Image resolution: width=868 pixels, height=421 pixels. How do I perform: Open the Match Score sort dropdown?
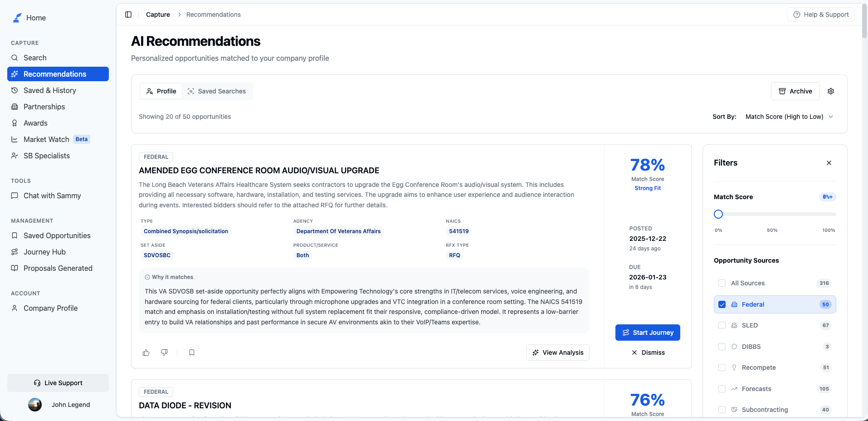point(790,117)
